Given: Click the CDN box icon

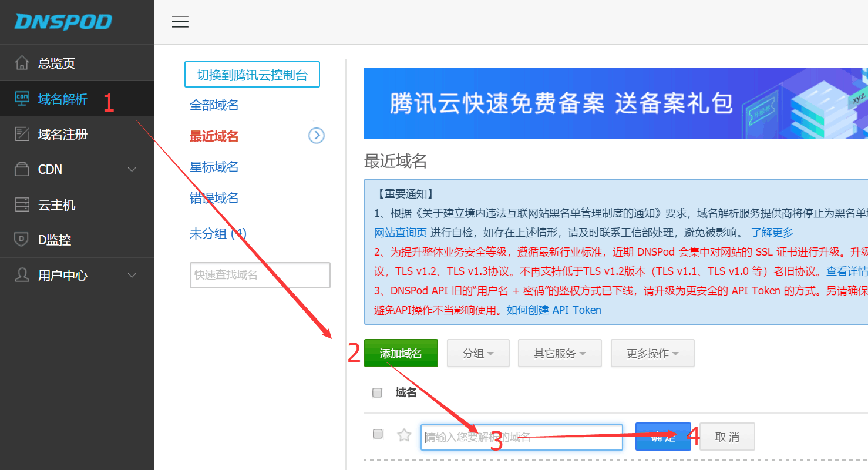Looking at the screenshot, I should tap(22, 169).
